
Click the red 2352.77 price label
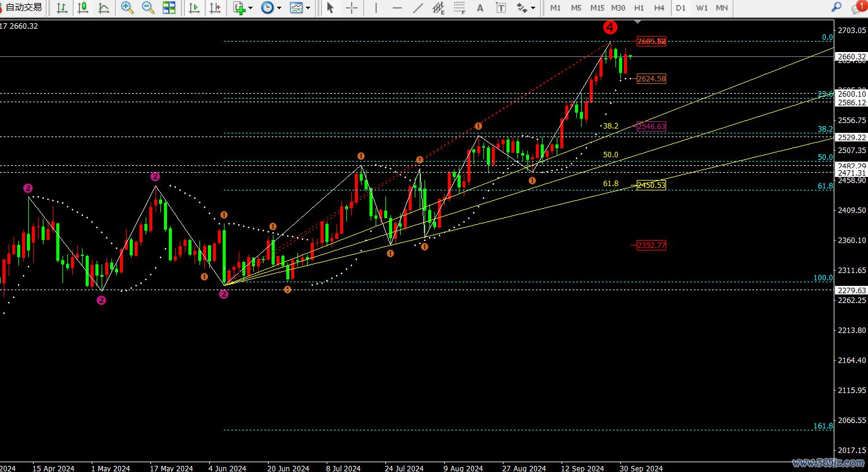click(x=651, y=245)
